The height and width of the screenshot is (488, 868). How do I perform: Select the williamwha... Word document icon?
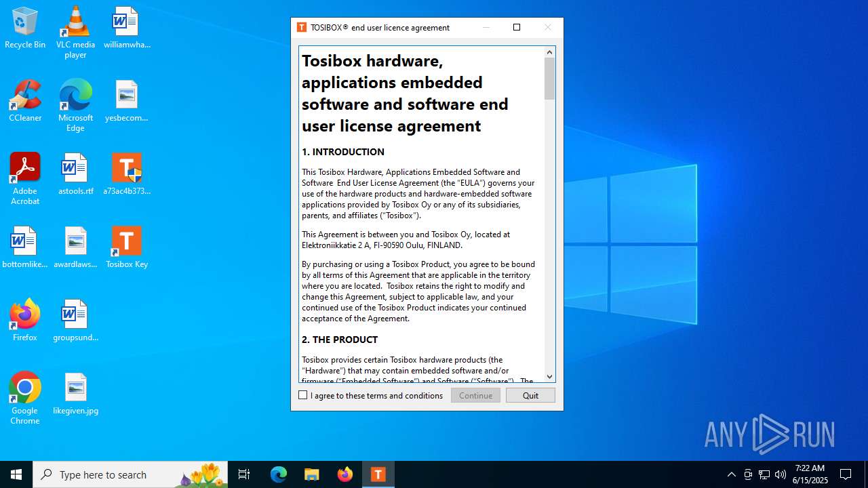coord(127,28)
